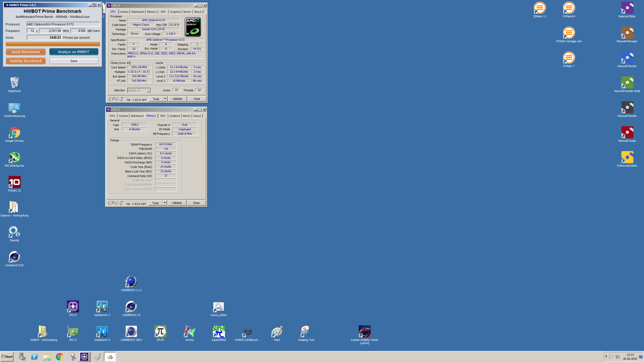Launch Maxwell Manager desktop icon
This screenshot has width=644, height=362.
[627, 35]
